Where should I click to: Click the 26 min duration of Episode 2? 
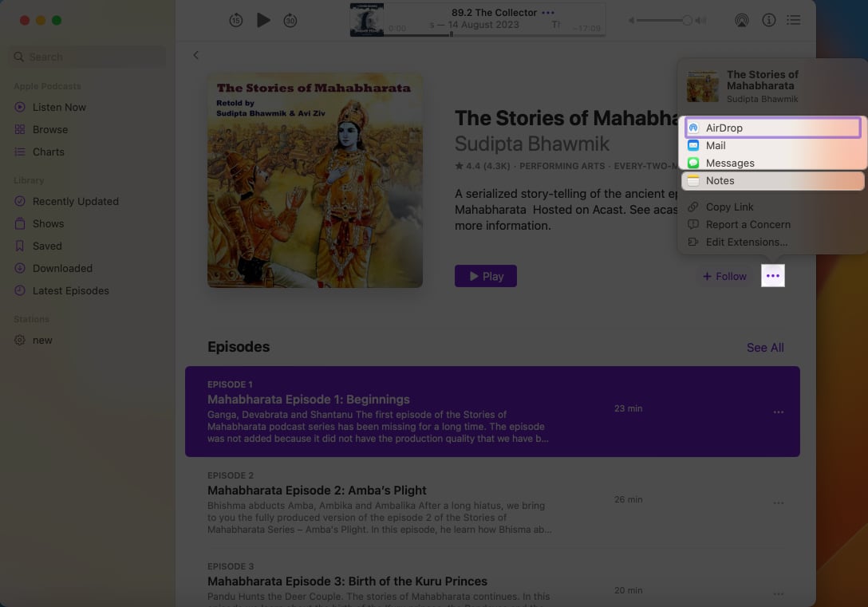629,499
